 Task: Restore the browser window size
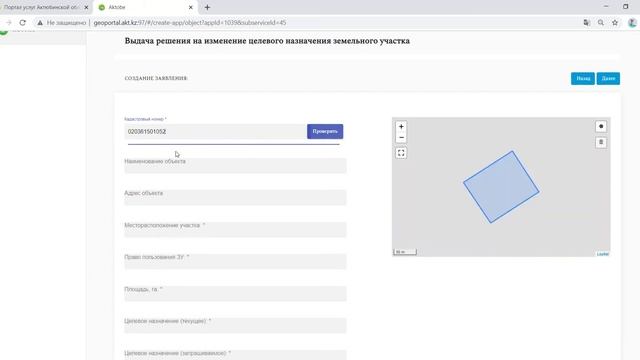625,7
